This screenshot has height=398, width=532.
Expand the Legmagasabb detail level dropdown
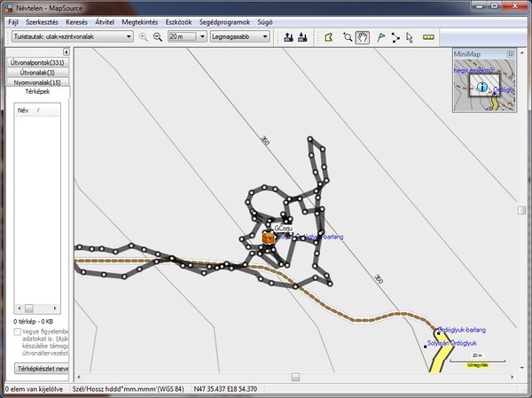point(263,37)
